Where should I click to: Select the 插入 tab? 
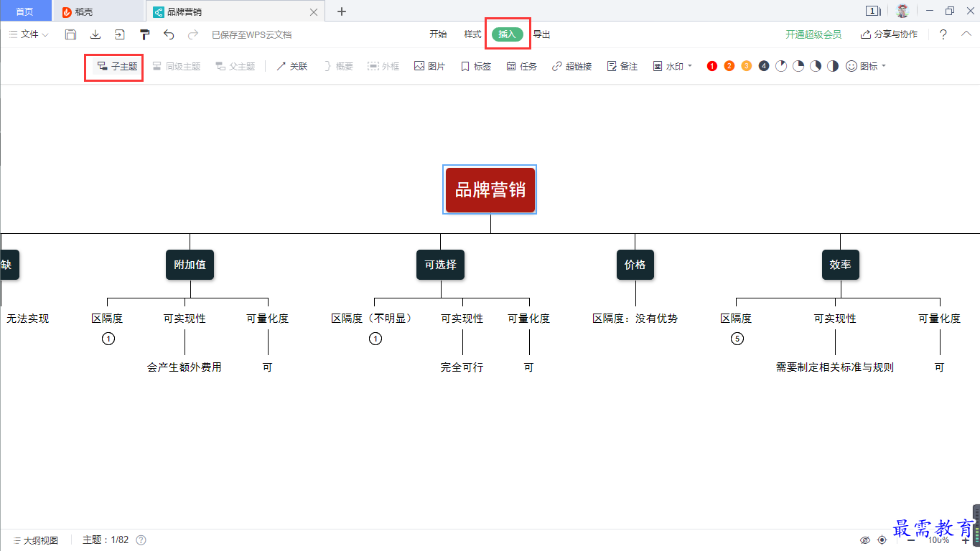tap(508, 34)
